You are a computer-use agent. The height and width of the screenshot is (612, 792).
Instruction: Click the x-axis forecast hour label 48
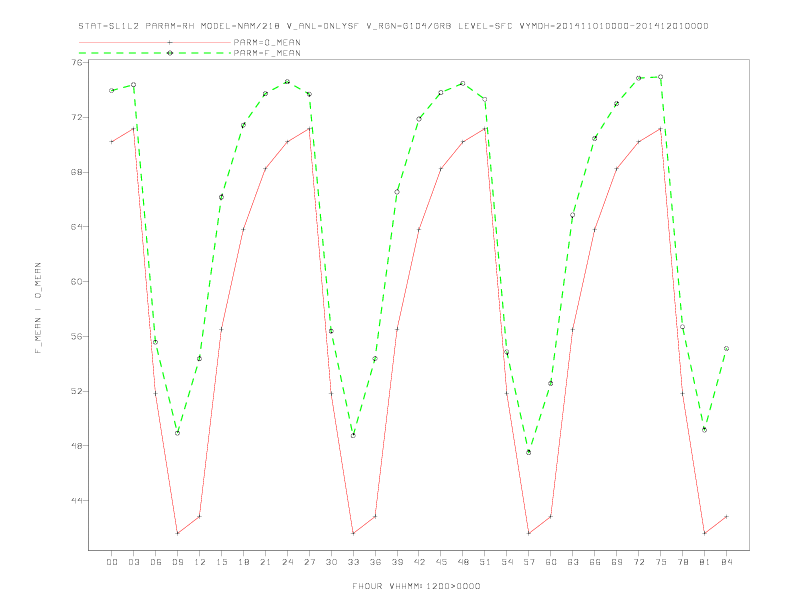click(x=463, y=562)
